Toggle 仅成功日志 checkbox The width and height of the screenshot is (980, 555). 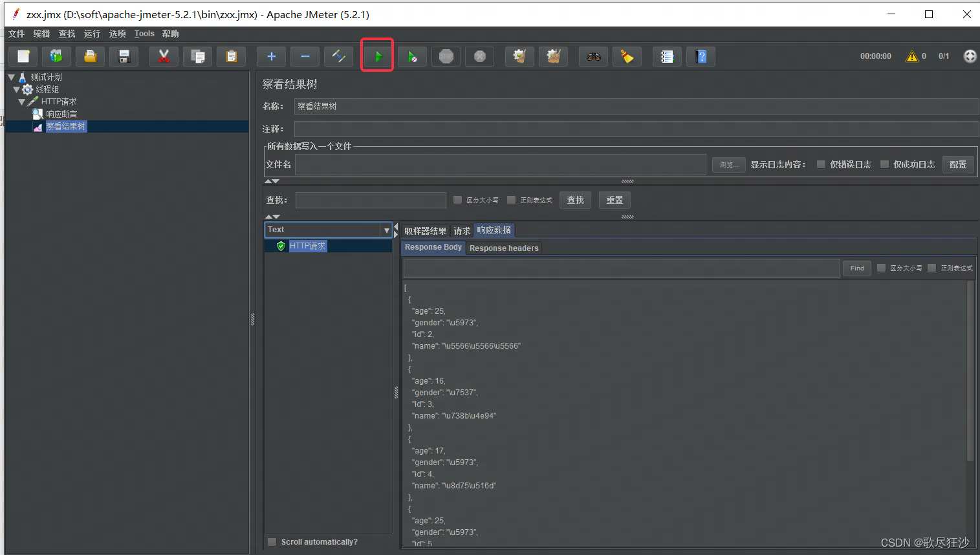coord(884,164)
